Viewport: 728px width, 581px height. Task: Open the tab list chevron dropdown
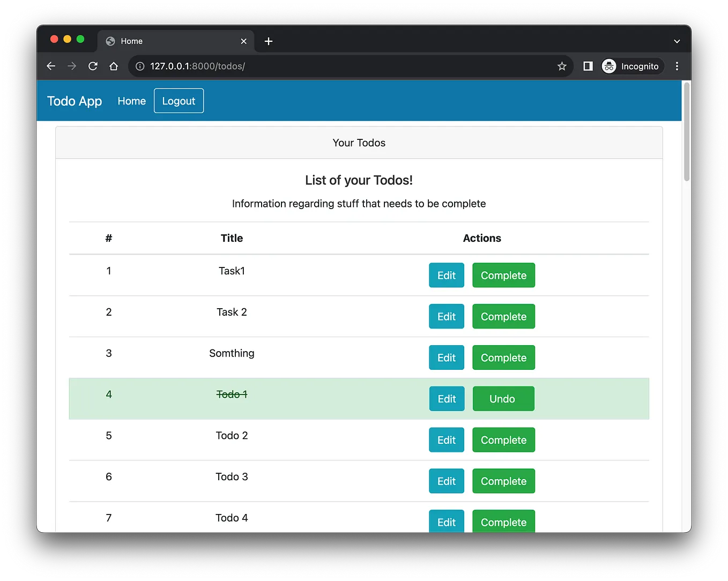[677, 41]
